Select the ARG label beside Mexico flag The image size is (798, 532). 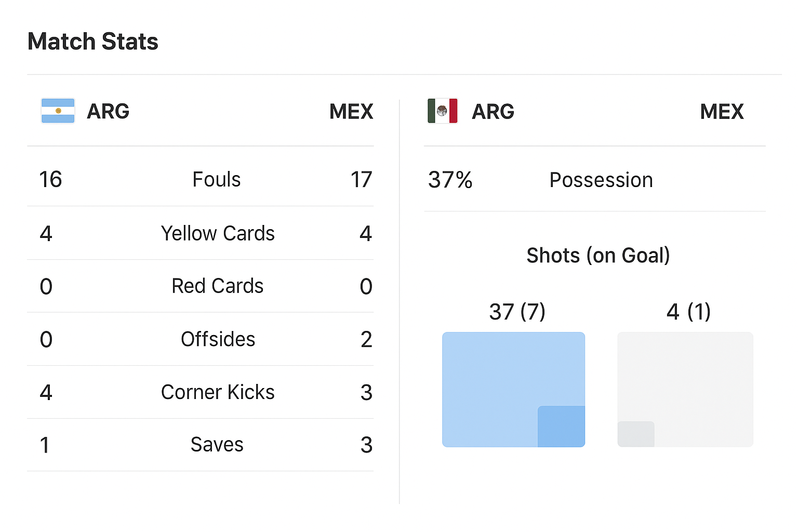pyautogui.click(x=493, y=112)
